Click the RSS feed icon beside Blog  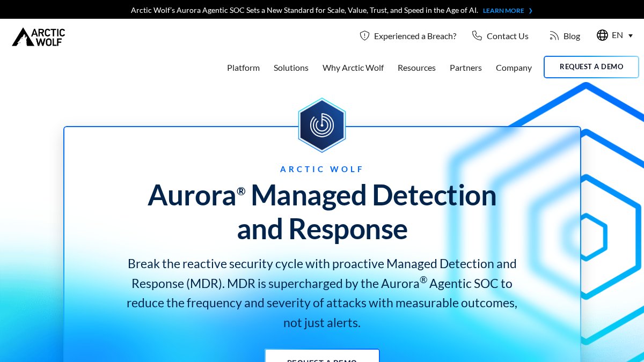(554, 36)
